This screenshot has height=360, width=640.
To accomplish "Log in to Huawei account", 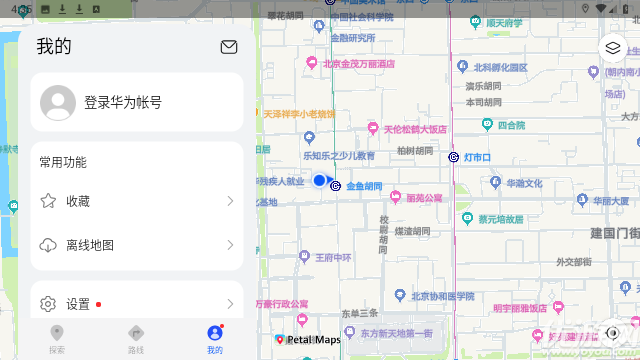I will (137, 102).
